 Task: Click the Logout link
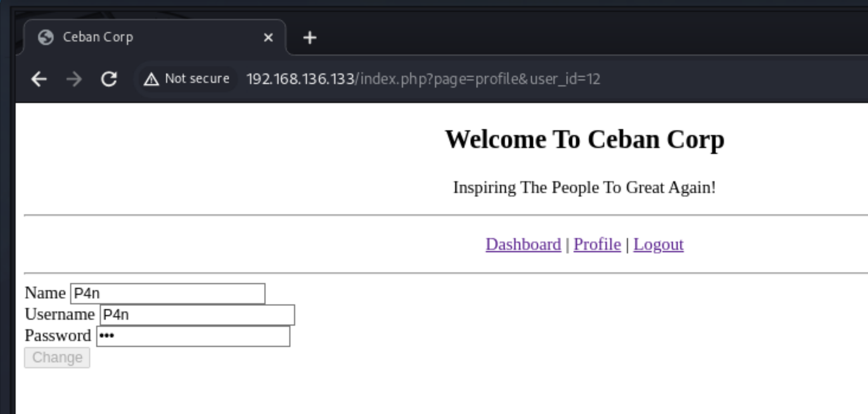point(658,244)
